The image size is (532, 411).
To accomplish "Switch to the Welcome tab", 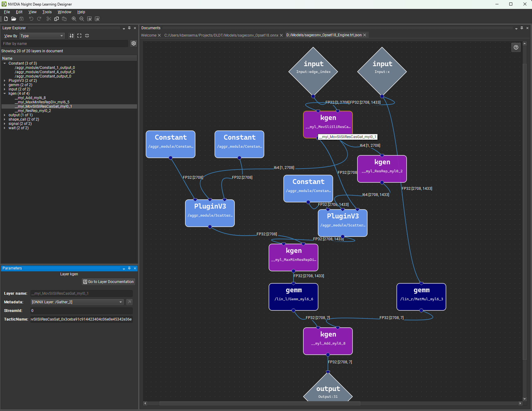I will coord(149,35).
